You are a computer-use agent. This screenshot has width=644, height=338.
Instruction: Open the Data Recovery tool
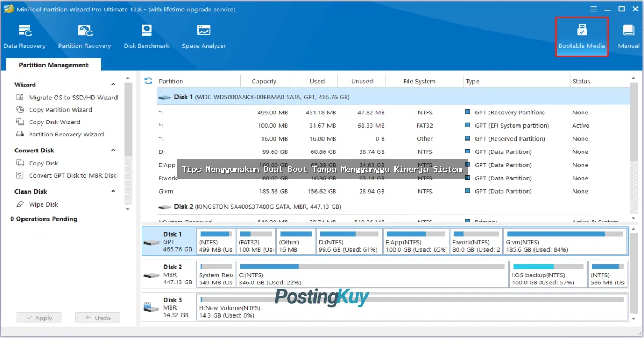tap(25, 36)
